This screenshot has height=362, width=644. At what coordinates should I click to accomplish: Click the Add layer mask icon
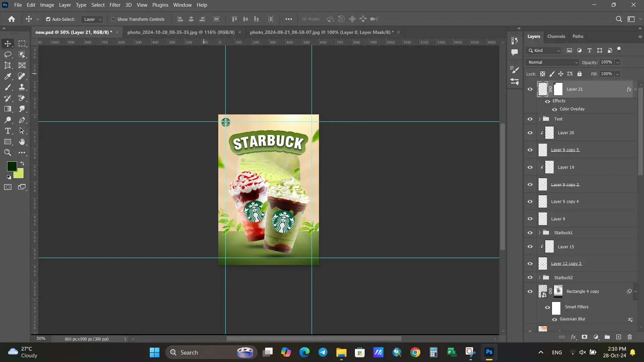coord(584,337)
